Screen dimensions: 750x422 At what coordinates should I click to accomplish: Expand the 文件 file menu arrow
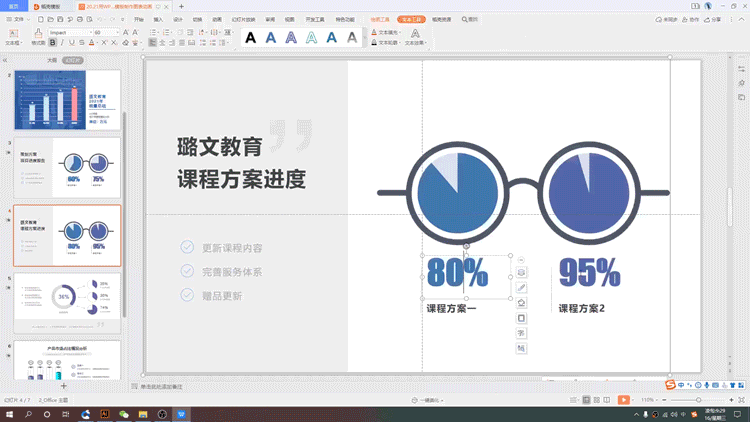click(x=28, y=20)
